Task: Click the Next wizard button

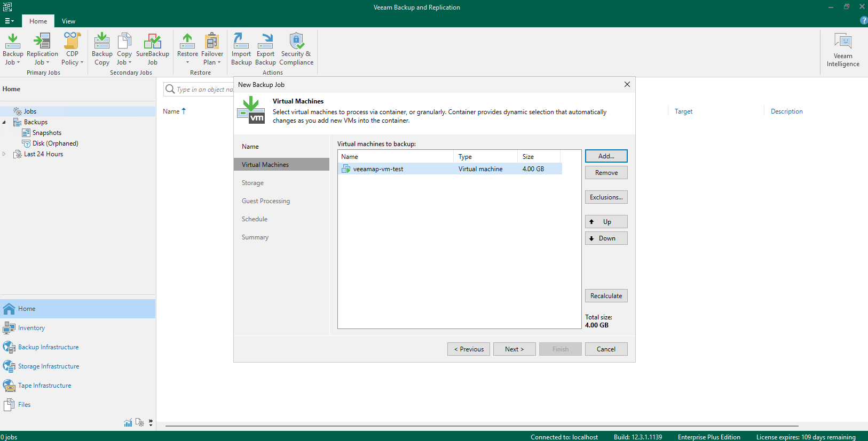Action: pyautogui.click(x=514, y=349)
